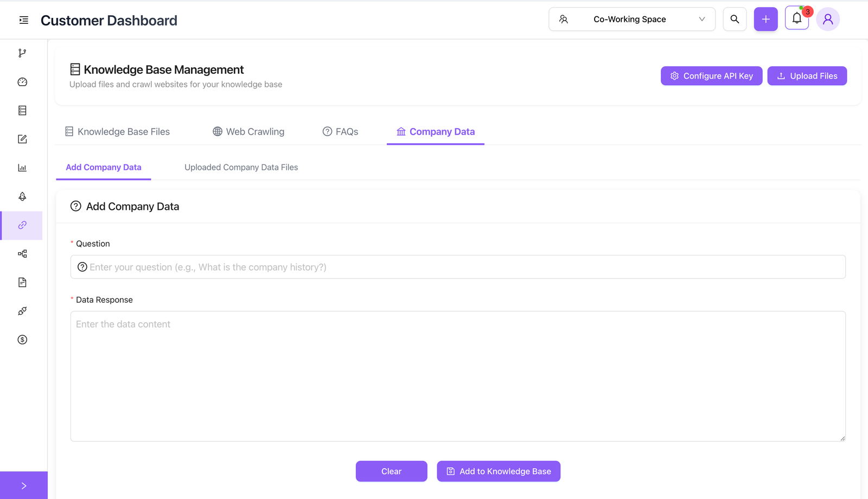This screenshot has width=868, height=499.
Task: Open the dollar billing icon in sidebar
Action: (22, 340)
